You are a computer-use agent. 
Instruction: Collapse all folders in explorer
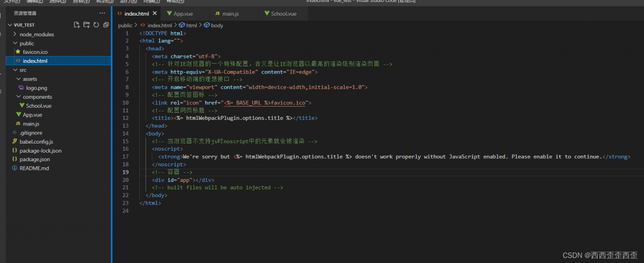pos(106,25)
